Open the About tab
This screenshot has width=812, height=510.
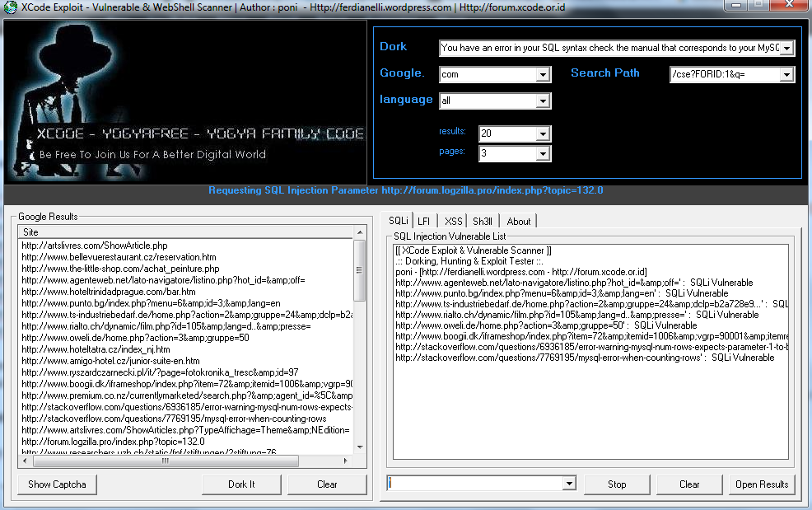[518, 222]
